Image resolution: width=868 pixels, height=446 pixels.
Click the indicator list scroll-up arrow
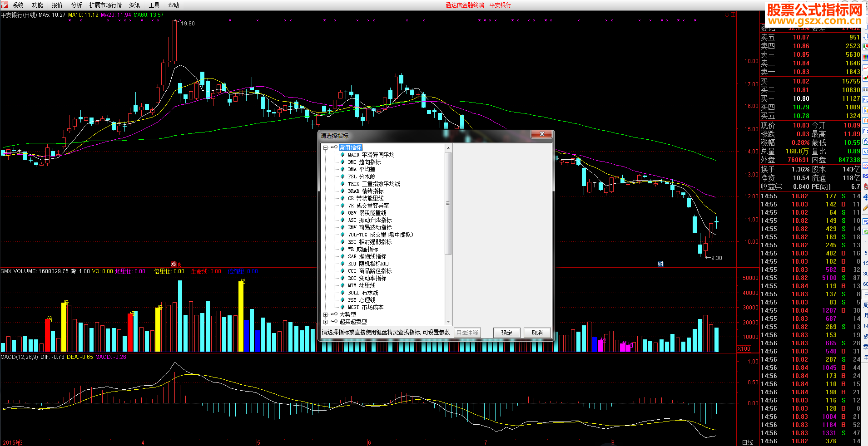448,148
